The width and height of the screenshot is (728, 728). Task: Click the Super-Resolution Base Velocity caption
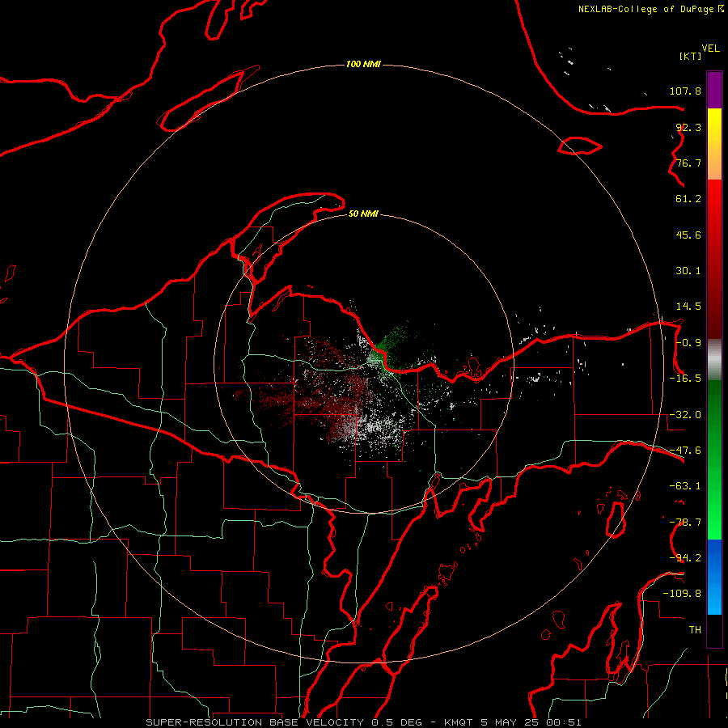coord(363,722)
